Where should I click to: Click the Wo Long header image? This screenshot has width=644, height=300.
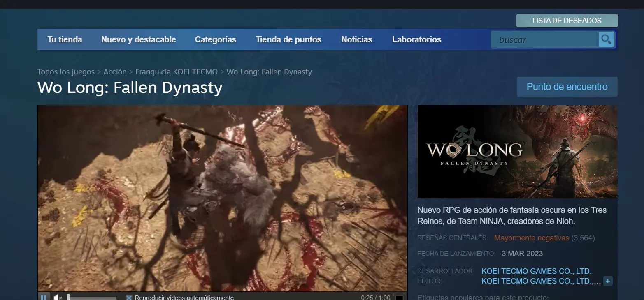pos(518,152)
